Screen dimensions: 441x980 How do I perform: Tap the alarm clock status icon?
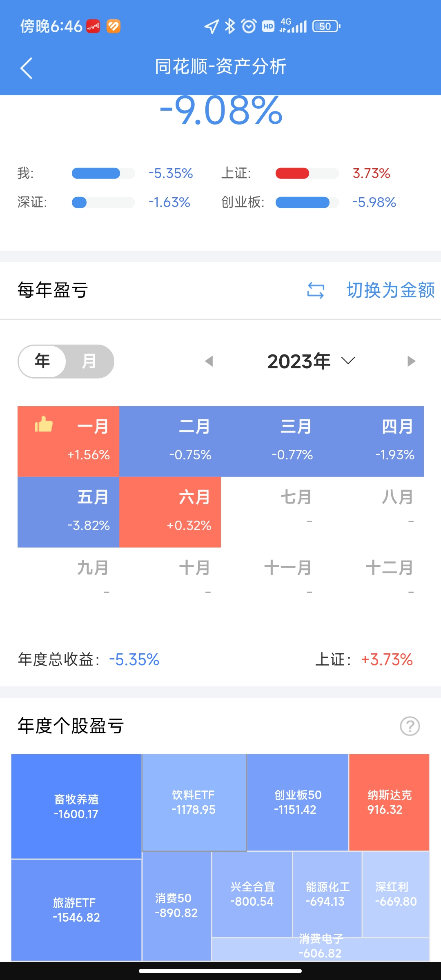(x=249, y=27)
